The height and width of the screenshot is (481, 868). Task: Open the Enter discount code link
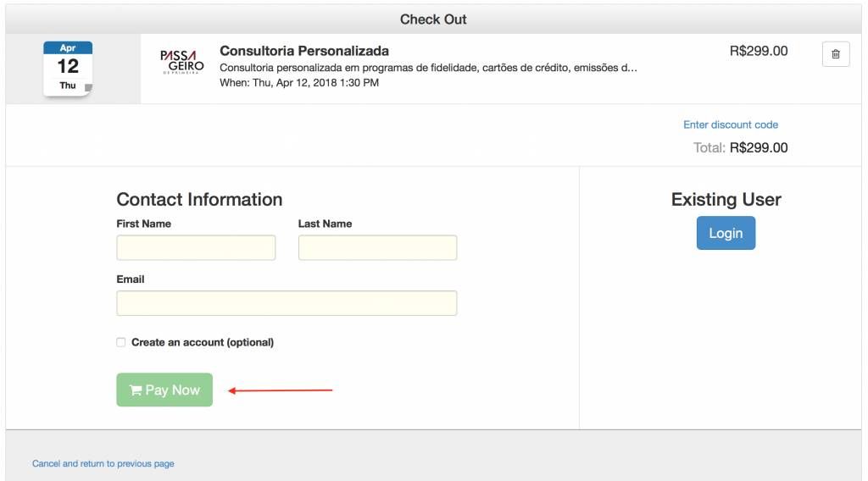731,125
